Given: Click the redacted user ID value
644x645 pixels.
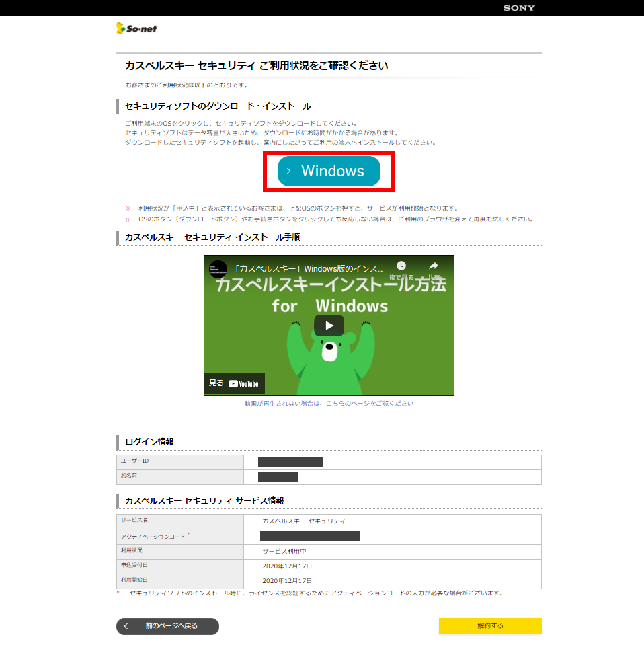Looking at the screenshot, I should coord(290,462).
